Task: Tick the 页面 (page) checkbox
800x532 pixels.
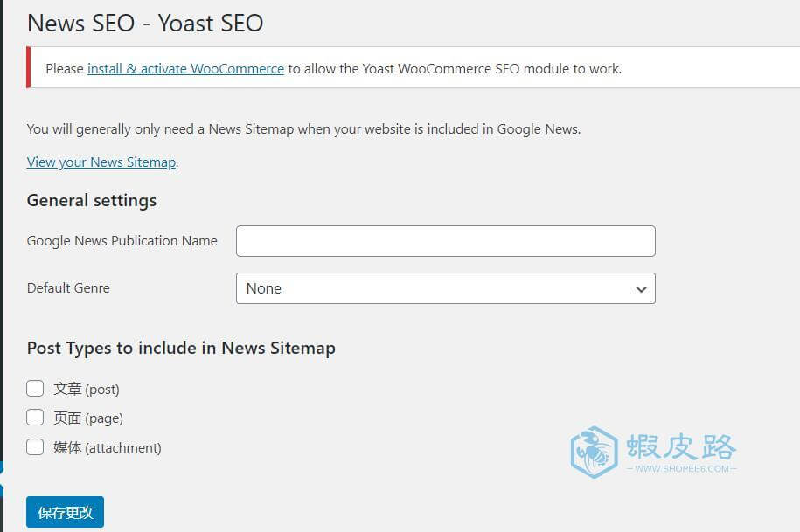Action: (35, 418)
